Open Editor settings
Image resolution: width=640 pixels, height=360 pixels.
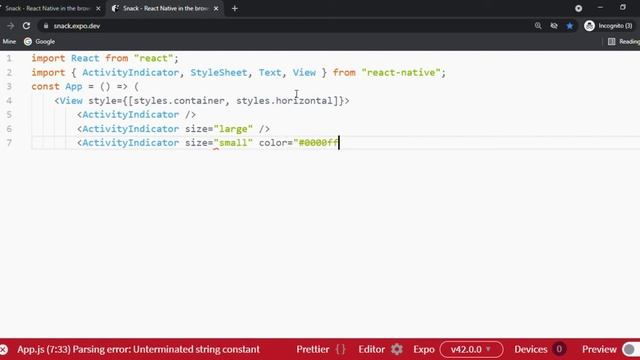click(380, 349)
